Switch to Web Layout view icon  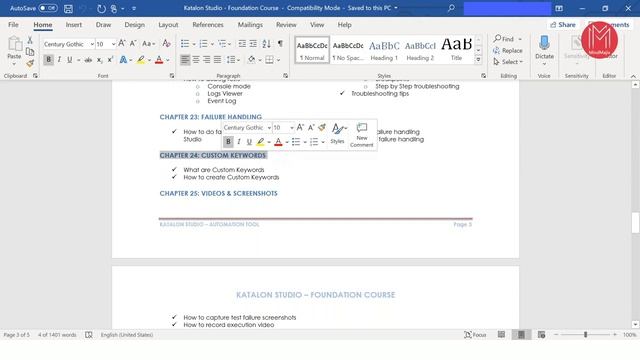tap(541, 335)
